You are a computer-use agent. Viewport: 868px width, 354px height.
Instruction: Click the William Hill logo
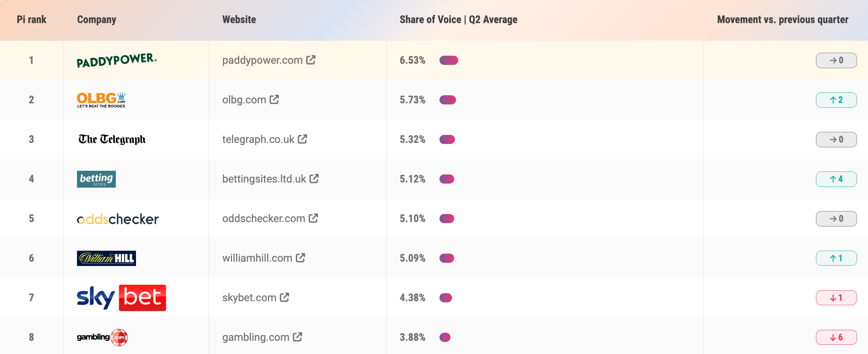tap(106, 258)
